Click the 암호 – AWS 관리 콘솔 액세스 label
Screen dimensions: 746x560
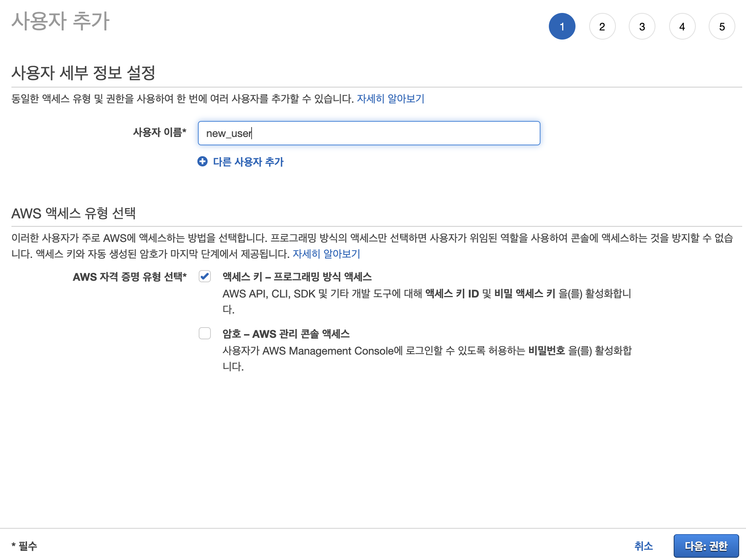coord(286,334)
